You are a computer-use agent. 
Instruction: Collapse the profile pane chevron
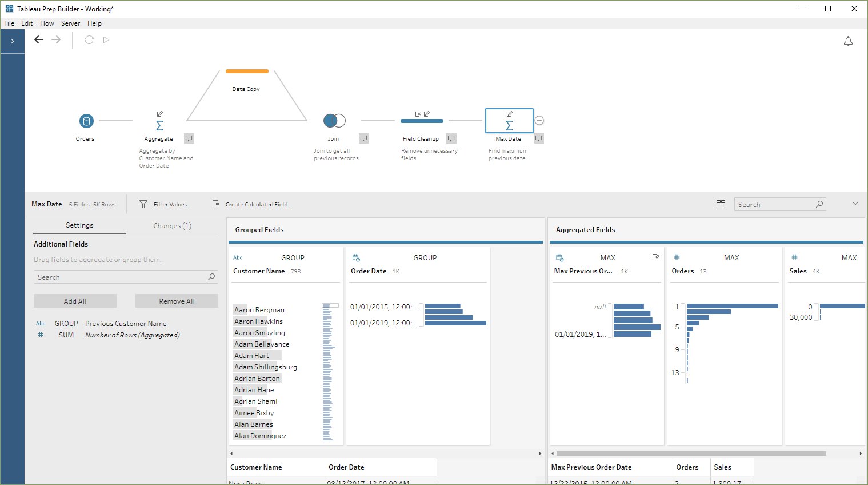[x=855, y=204]
